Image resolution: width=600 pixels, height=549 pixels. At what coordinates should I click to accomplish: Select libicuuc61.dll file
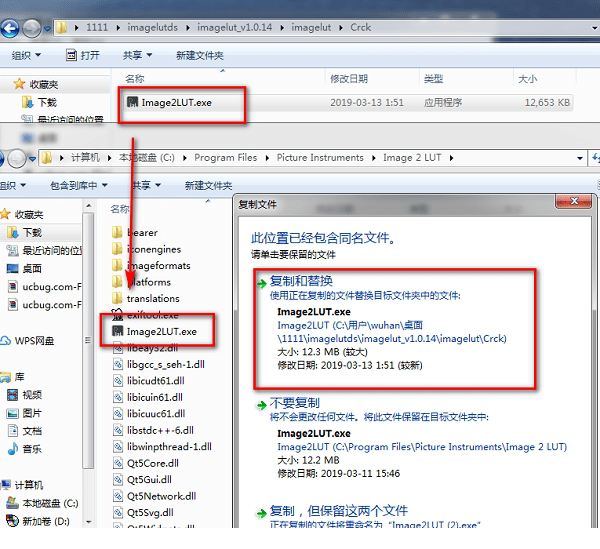[x=149, y=414]
